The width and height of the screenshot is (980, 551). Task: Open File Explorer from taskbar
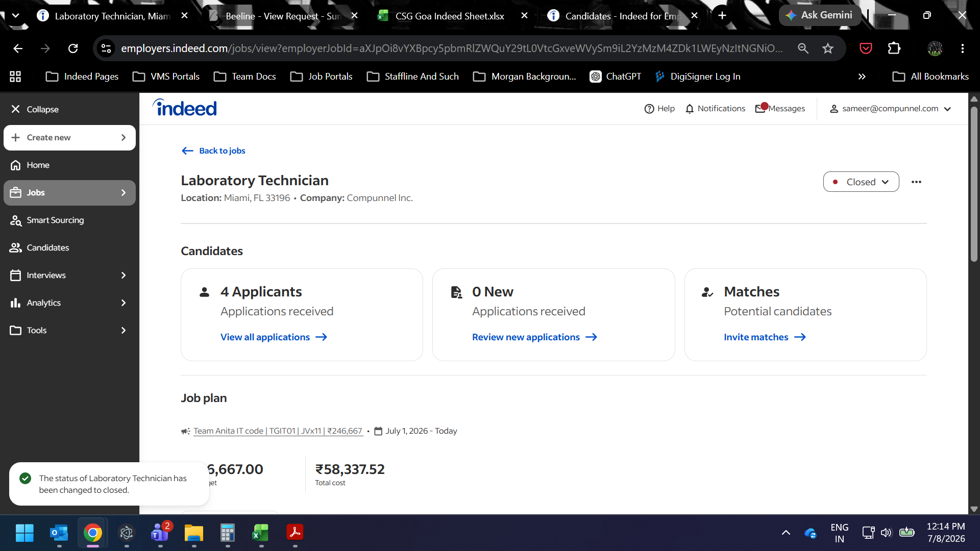click(194, 533)
